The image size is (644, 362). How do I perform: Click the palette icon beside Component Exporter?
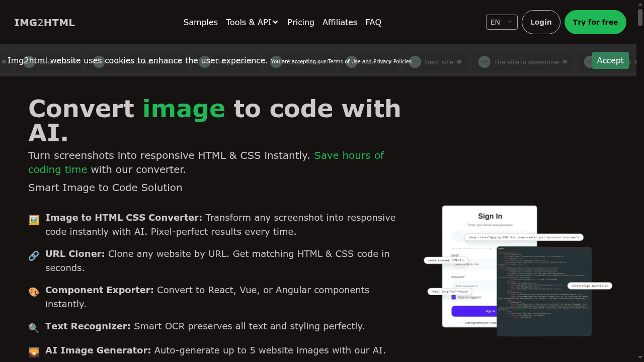coord(34,292)
